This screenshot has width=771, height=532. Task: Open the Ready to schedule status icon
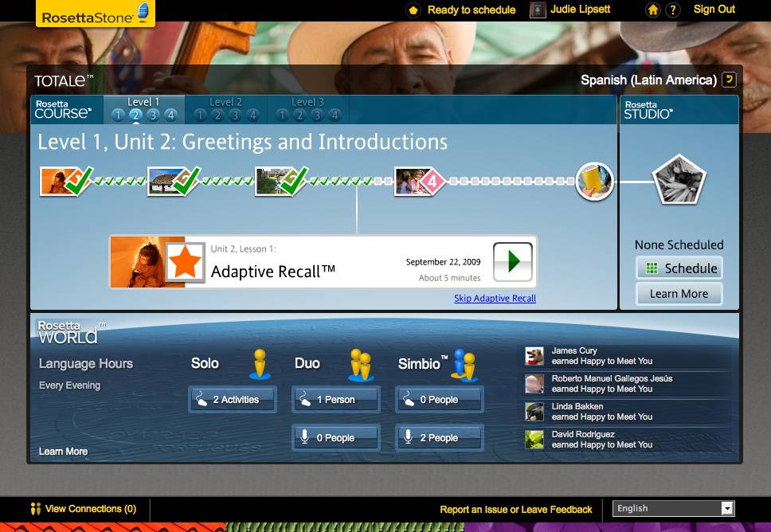[x=413, y=10]
